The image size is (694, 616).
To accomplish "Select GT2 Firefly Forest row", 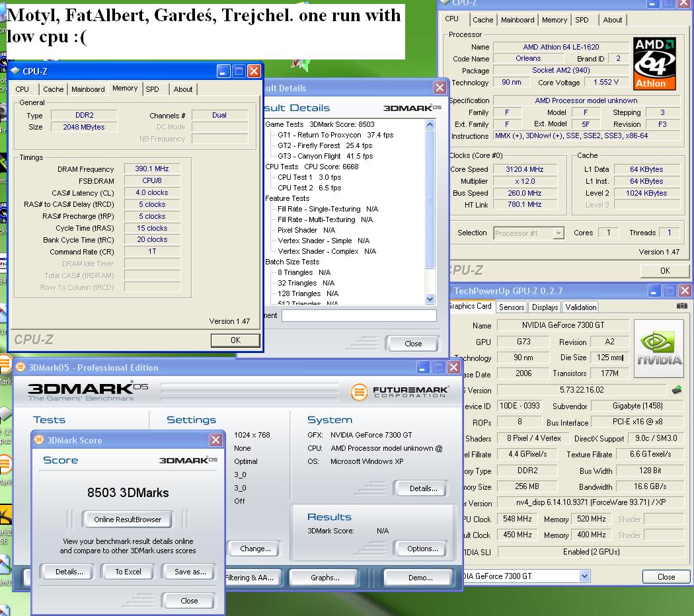I will tap(325, 145).
